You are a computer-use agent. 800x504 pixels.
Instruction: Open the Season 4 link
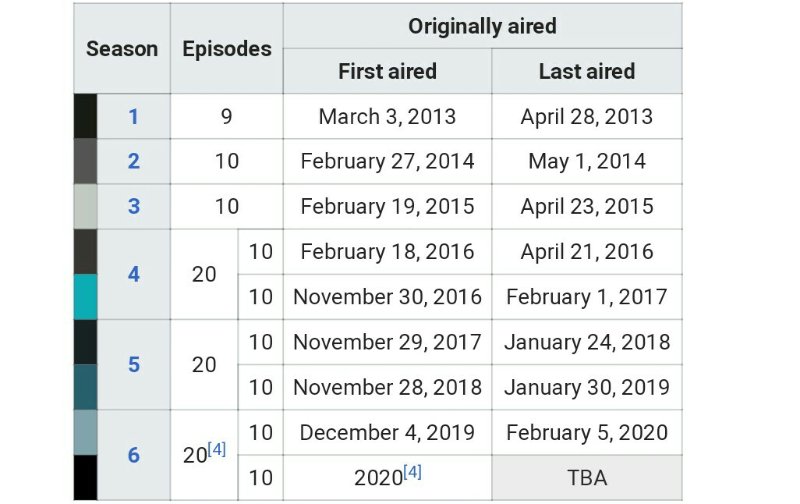point(134,274)
